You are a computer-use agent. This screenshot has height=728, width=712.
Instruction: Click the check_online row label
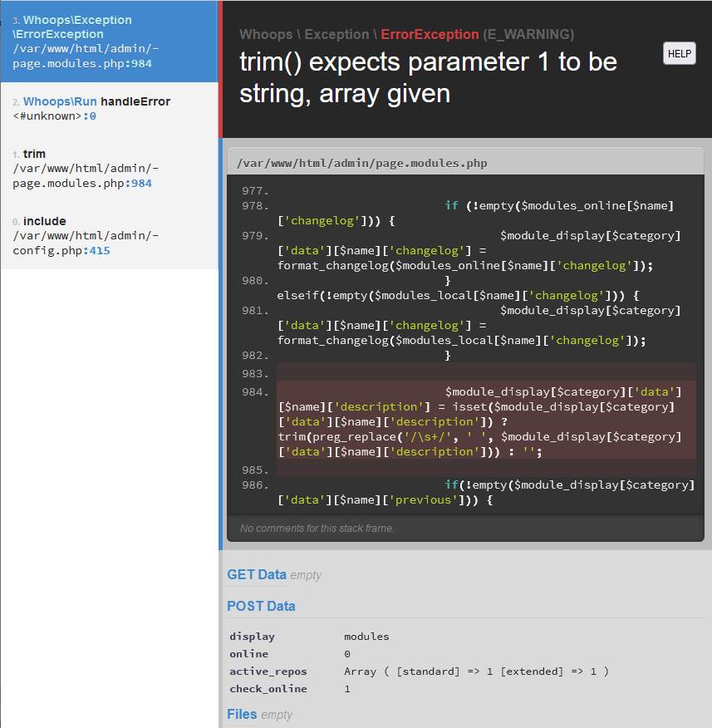(x=268, y=689)
